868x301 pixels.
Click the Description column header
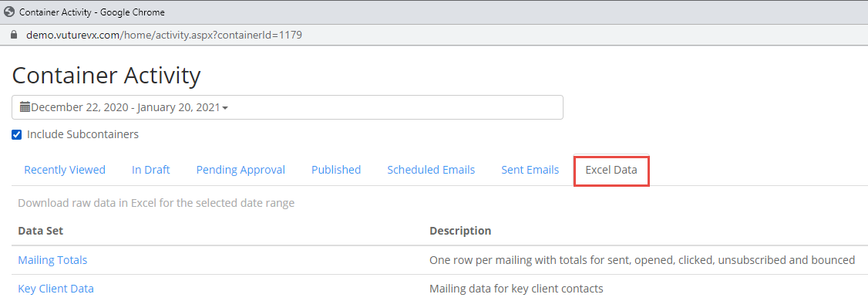pyautogui.click(x=460, y=231)
